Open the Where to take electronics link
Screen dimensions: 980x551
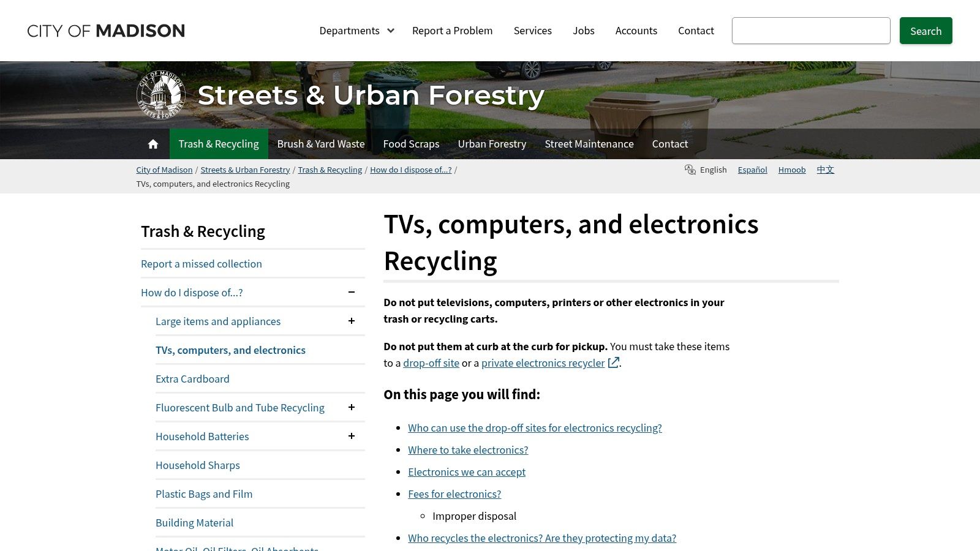pyautogui.click(x=468, y=450)
